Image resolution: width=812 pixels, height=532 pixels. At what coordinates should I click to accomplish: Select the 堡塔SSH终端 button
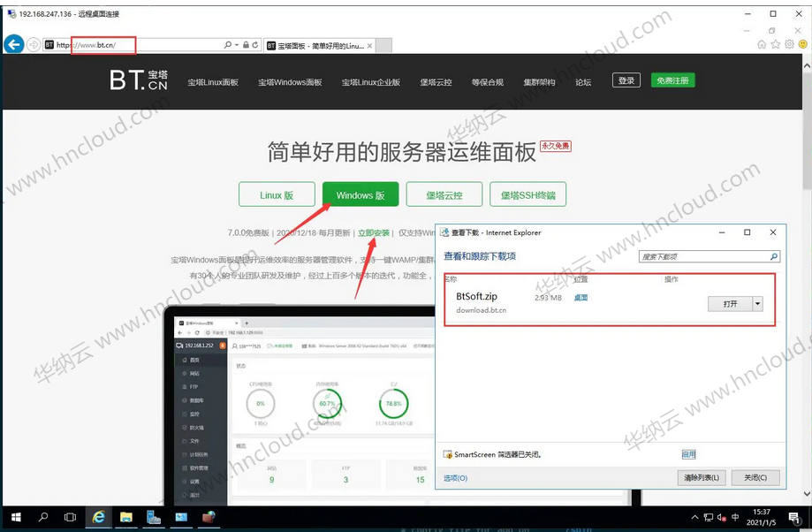[x=527, y=194]
